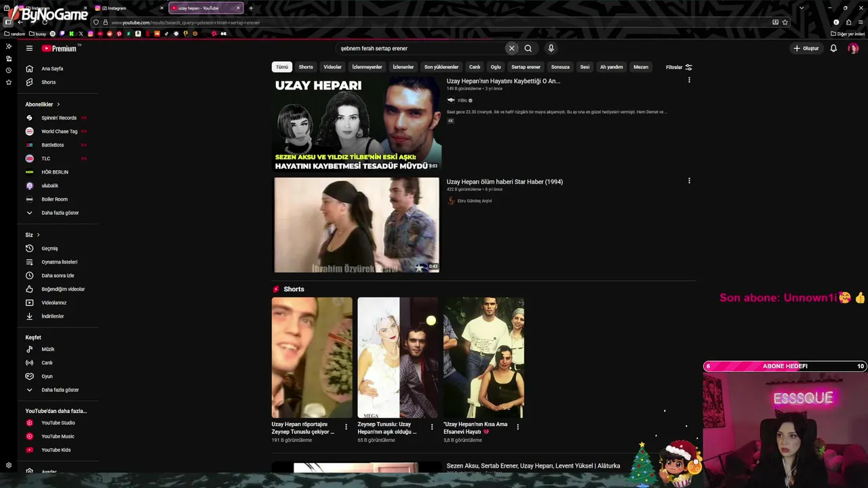Screen dimensions: 868x488
Task: Select the Mezarı filter chip
Action: (x=641, y=67)
